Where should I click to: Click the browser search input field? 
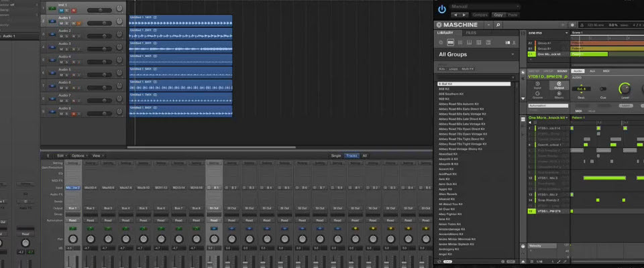[476, 78]
